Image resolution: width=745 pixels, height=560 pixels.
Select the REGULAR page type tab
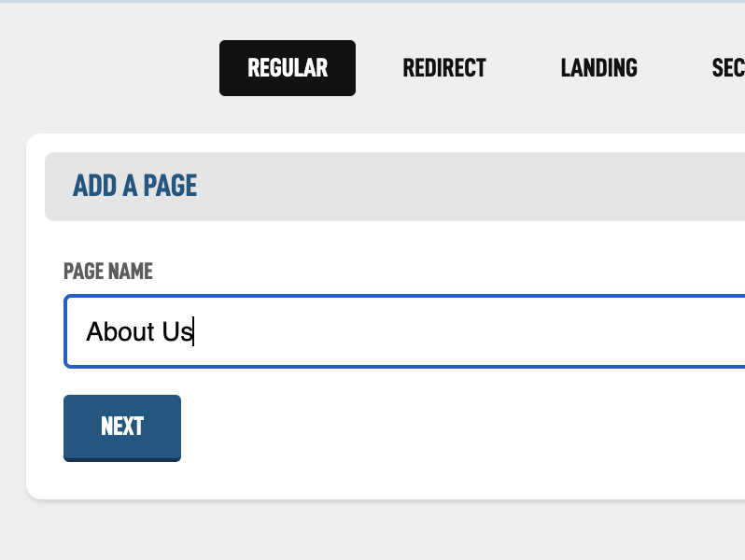tap(288, 68)
